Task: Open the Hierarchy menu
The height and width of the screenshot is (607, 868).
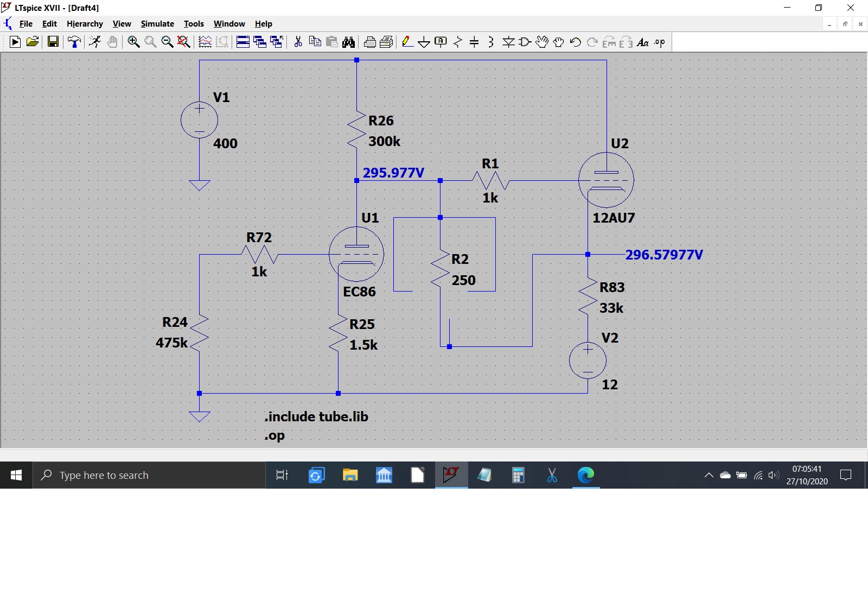Action: click(x=85, y=24)
